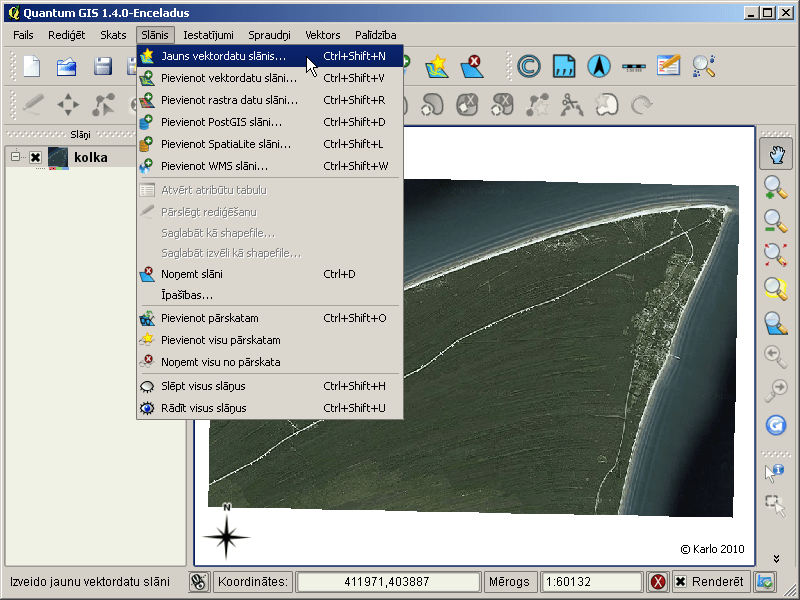Click the new layer star icon in toolbar
Image resolution: width=800 pixels, height=600 pixels.
[x=437, y=66]
